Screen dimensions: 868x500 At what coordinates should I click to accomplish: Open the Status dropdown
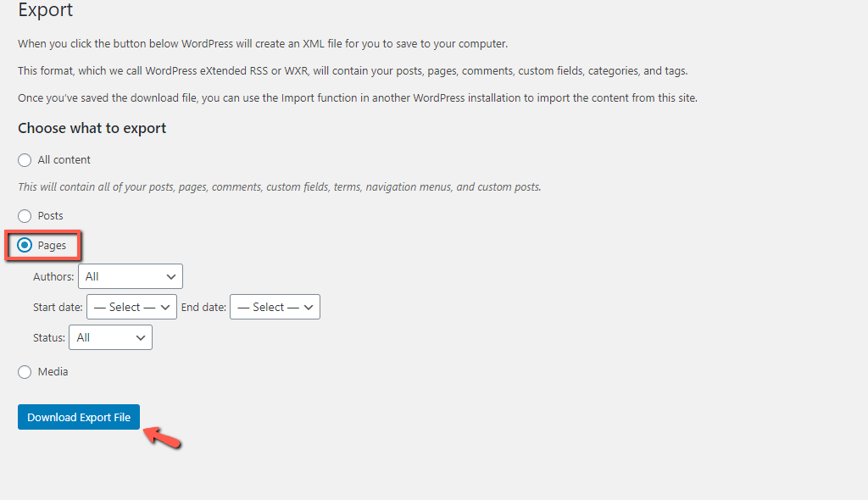click(110, 338)
